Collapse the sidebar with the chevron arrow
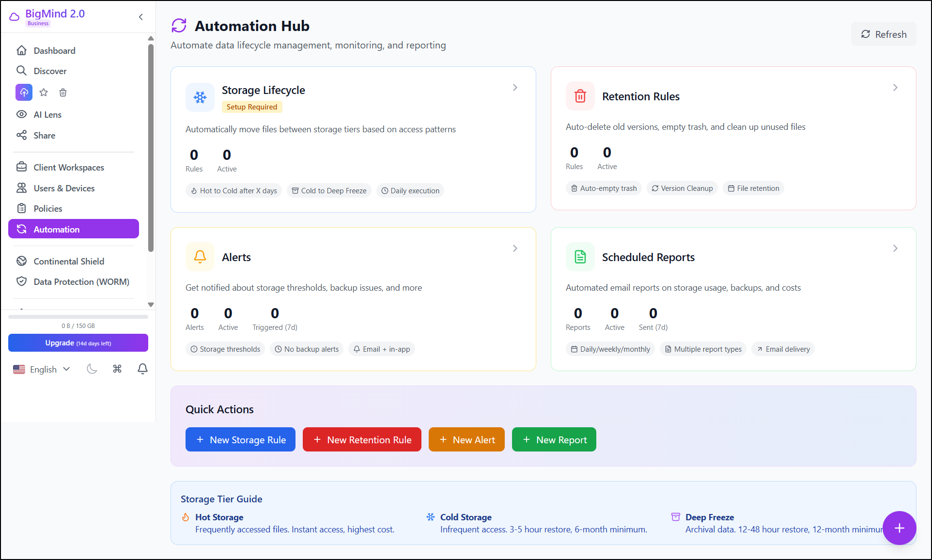Image resolution: width=932 pixels, height=560 pixels. click(x=141, y=17)
